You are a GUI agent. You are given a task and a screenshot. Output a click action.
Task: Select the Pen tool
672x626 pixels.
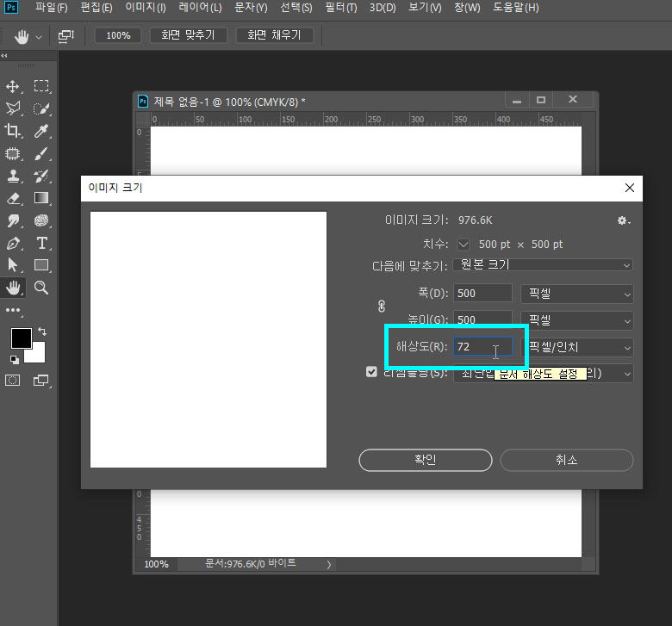[x=13, y=243]
